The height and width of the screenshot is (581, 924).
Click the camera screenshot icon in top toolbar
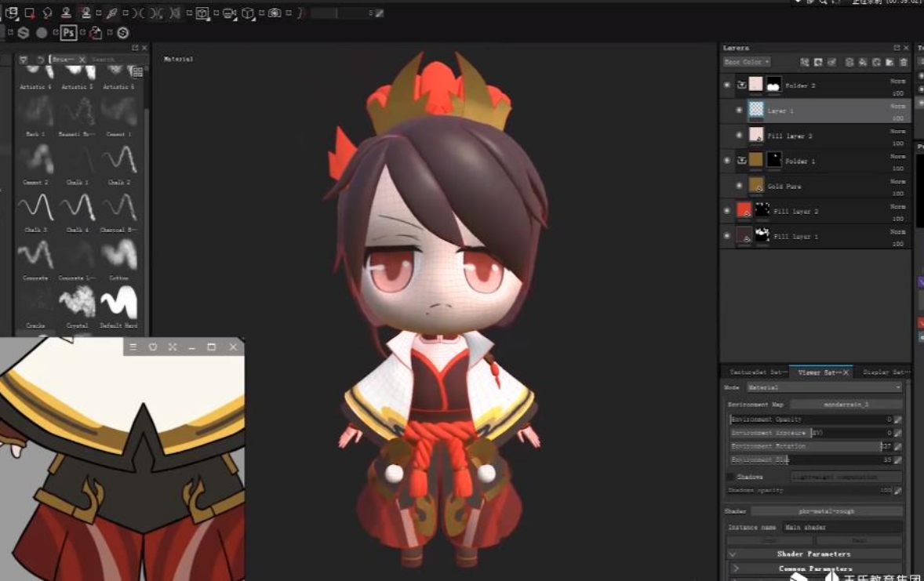tap(275, 13)
